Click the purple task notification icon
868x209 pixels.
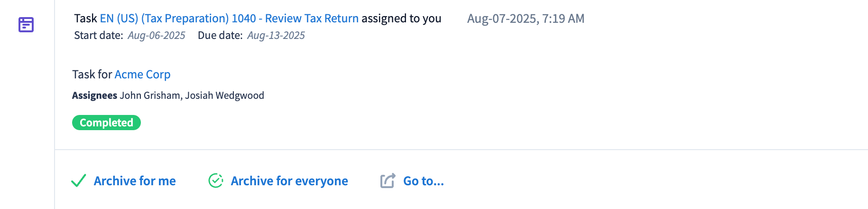click(x=26, y=25)
